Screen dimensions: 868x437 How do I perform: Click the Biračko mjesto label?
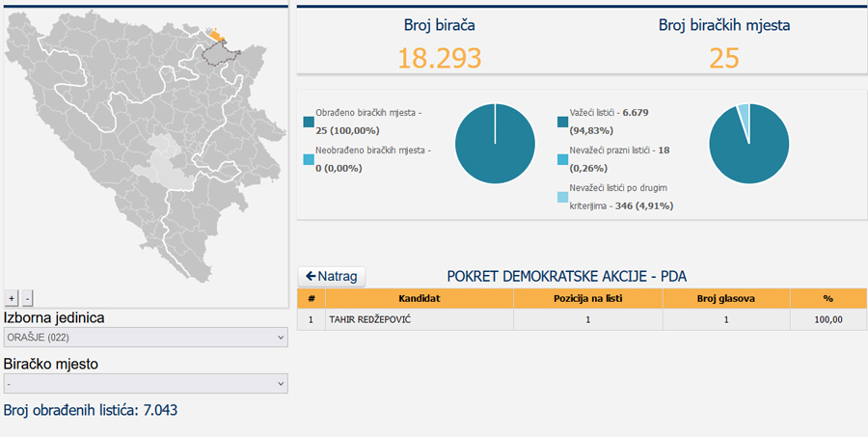[x=51, y=364]
